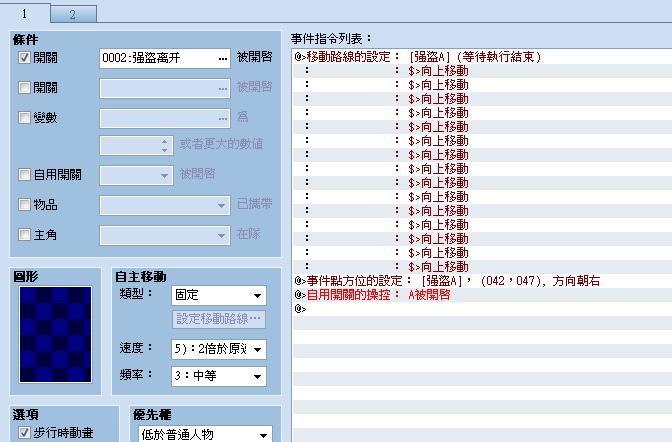
Task: Click the blue checkered 圖形 graphic box
Action: 55,334
